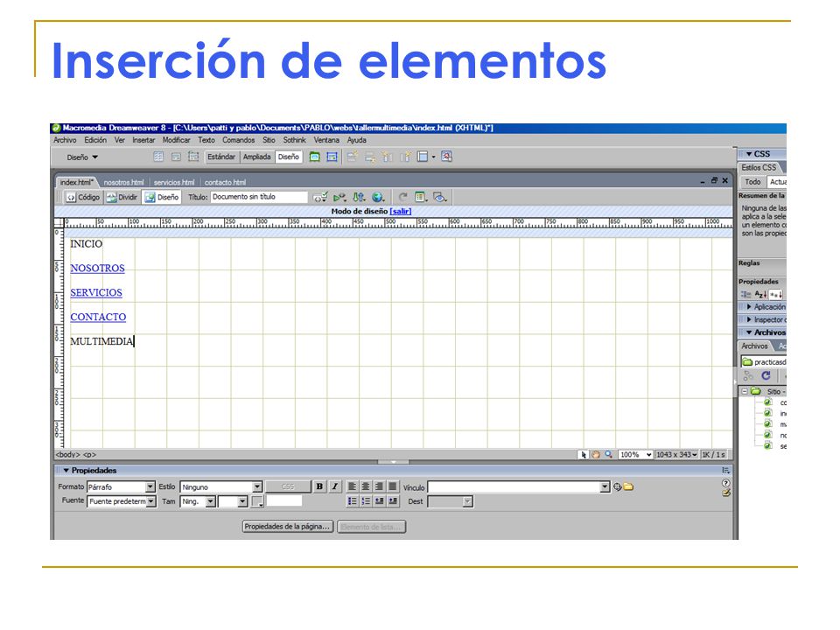Click the Layout Table icon (green)
840x630 pixels.
[x=315, y=157]
